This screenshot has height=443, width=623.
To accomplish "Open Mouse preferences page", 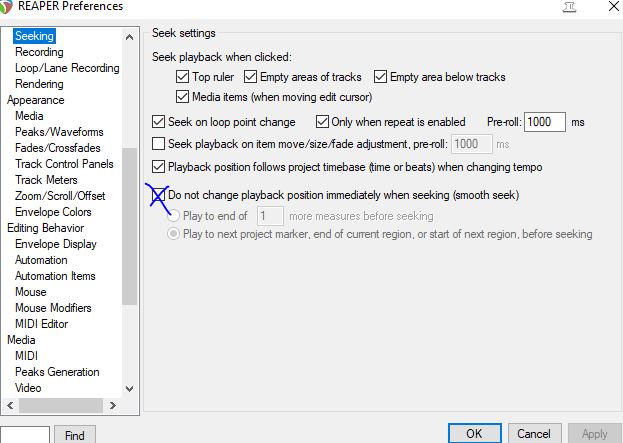I will 31,292.
